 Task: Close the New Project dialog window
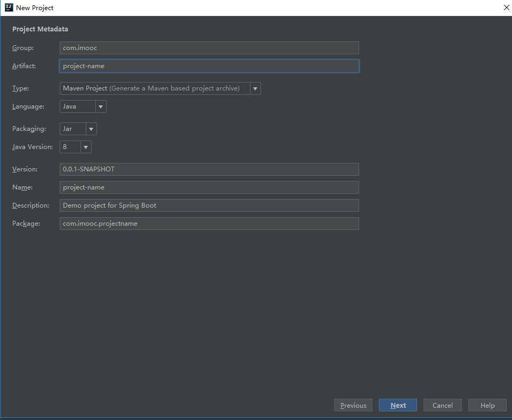pyautogui.click(x=506, y=7)
